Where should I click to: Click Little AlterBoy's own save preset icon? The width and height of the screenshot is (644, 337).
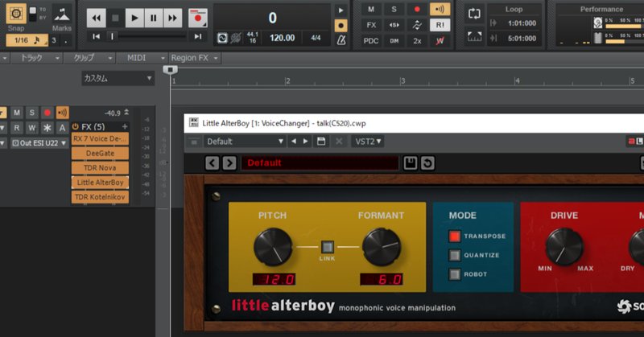411,163
